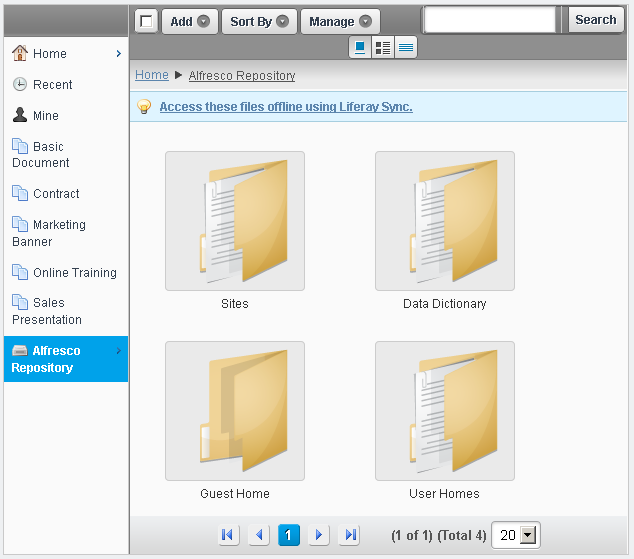Viewport: 634px width, 559px height.
Task: Toggle the select all checkbox
Action: pos(147,21)
